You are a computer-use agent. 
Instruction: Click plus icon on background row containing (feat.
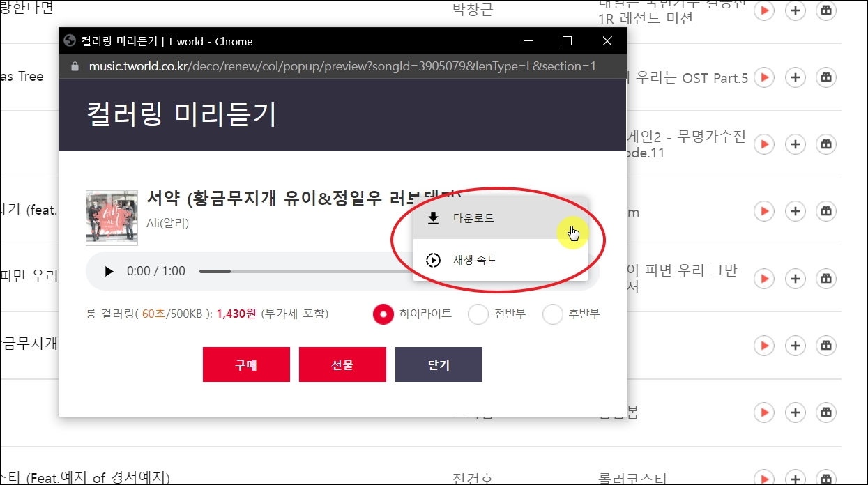tap(795, 211)
